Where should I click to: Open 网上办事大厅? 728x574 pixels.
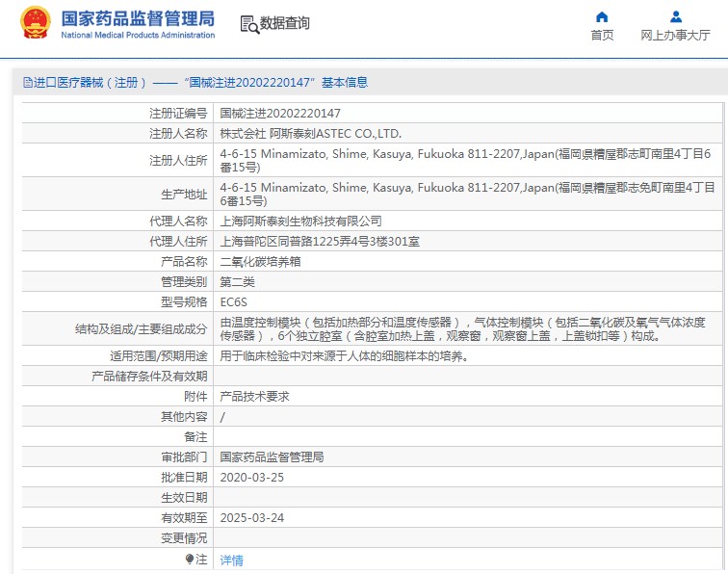point(676,36)
